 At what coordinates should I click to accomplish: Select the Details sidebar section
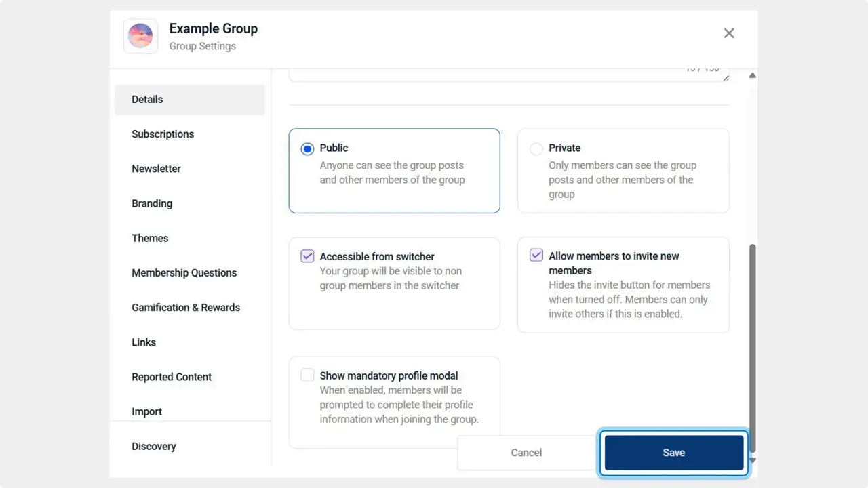pos(147,99)
